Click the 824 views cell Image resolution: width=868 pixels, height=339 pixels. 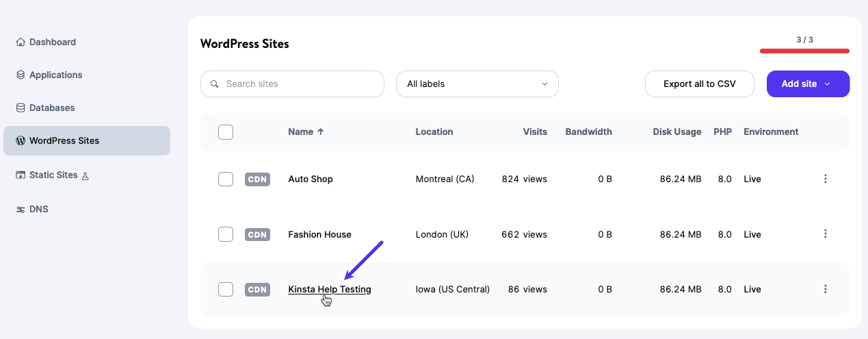pos(525,179)
